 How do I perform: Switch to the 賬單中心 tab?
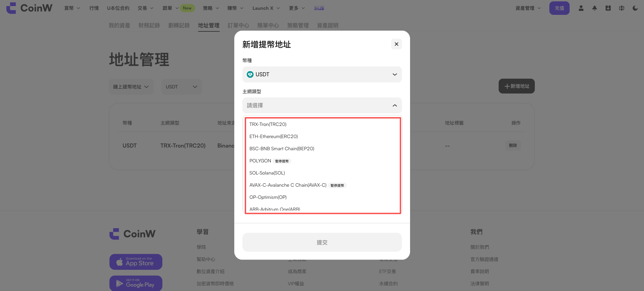click(268, 25)
